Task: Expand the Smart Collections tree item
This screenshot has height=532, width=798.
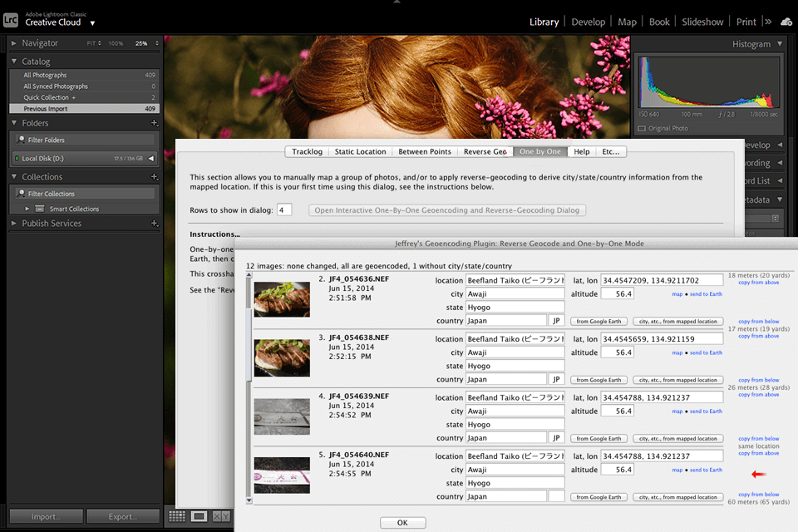Action: 27,209
